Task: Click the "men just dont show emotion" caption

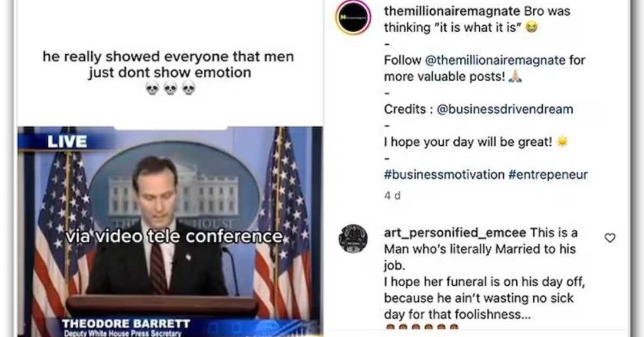Action: pyautogui.click(x=169, y=64)
